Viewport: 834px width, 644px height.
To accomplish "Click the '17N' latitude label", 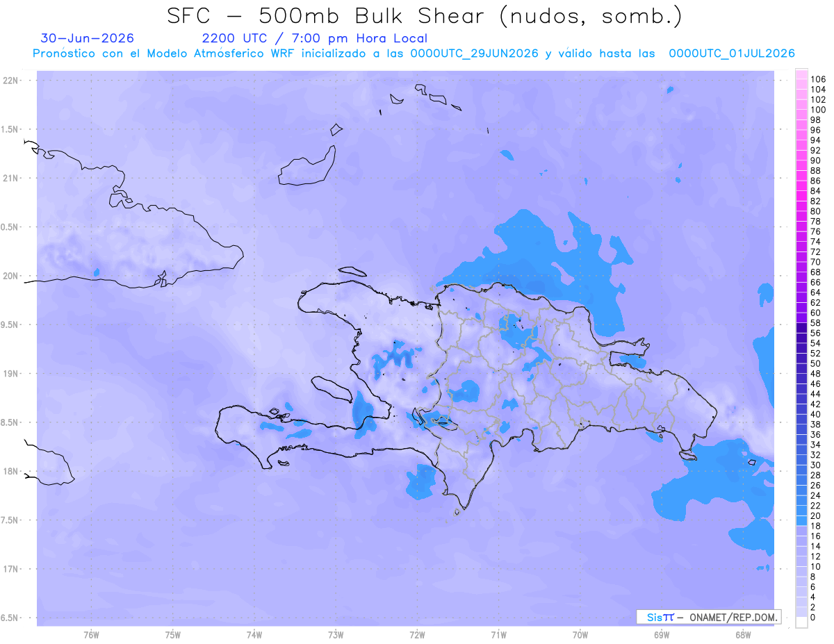I will (x=11, y=569).
